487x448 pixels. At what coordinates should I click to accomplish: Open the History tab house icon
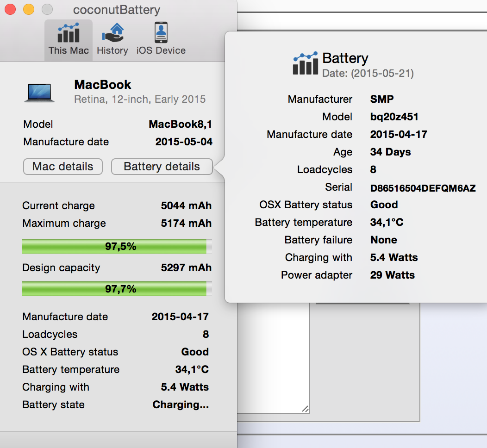pyautogui.click(x=113, y=32)
